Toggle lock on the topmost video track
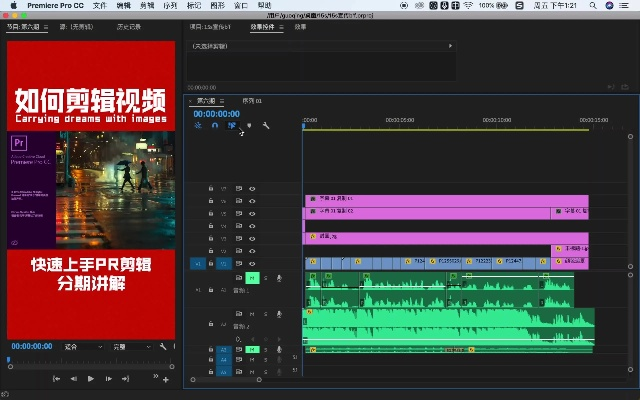Image resolution: width=640 pixels, height=400 pixels. (x=210, y=188)
